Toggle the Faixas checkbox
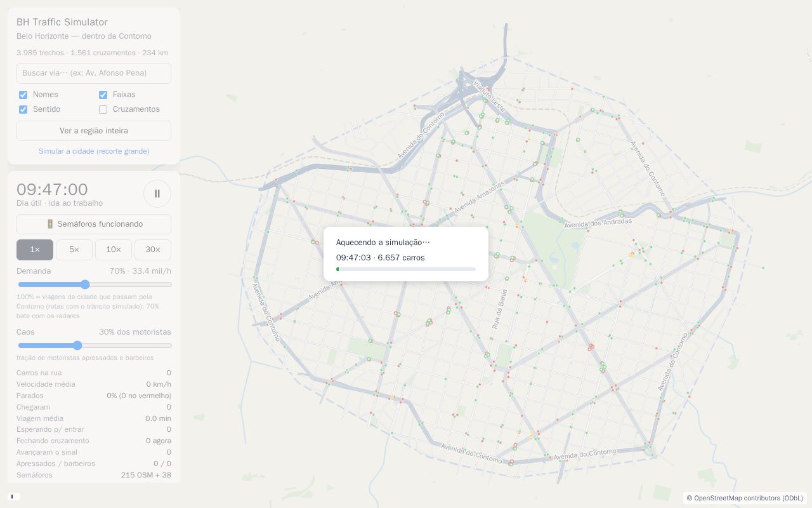The height and width of the screenshot is (508, 812). point(103,95)
